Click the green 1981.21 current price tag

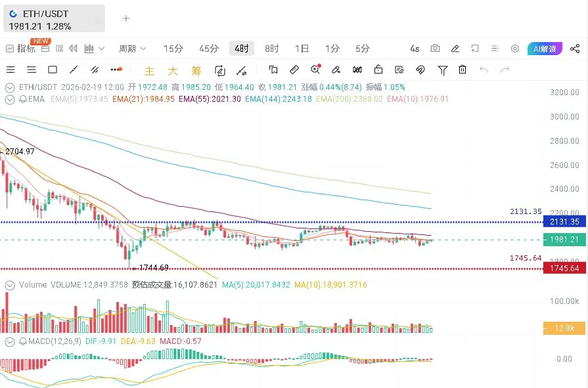coord(564,240)
